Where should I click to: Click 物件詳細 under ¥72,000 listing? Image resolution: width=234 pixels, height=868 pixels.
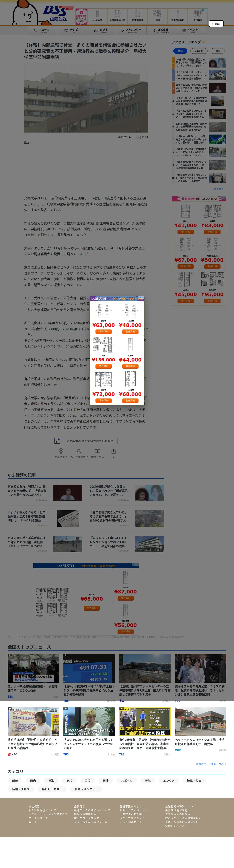point(104,401)
